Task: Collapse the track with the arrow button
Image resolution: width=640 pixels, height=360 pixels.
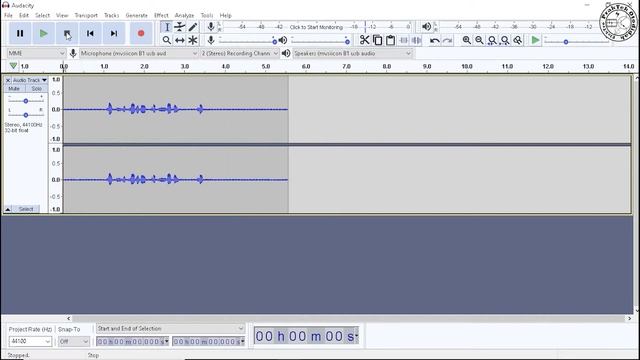Action: coord(8,209)
